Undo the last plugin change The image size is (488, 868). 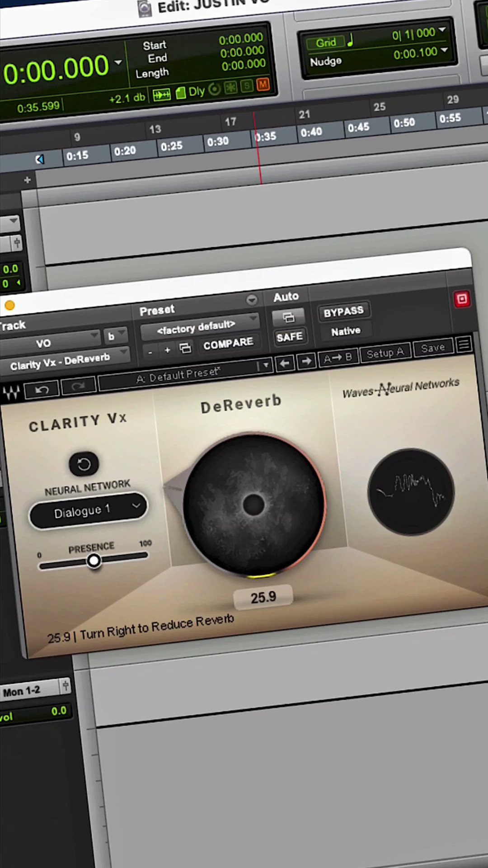click(42, 389)
